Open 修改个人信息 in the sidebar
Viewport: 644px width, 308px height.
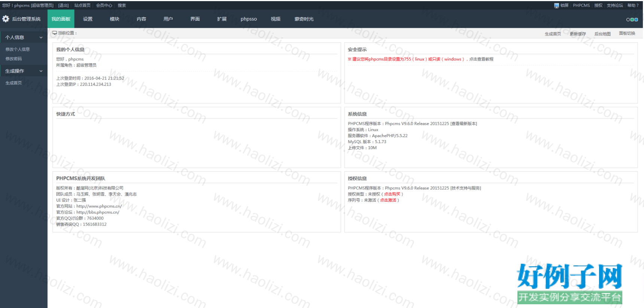tap(18, 49)
